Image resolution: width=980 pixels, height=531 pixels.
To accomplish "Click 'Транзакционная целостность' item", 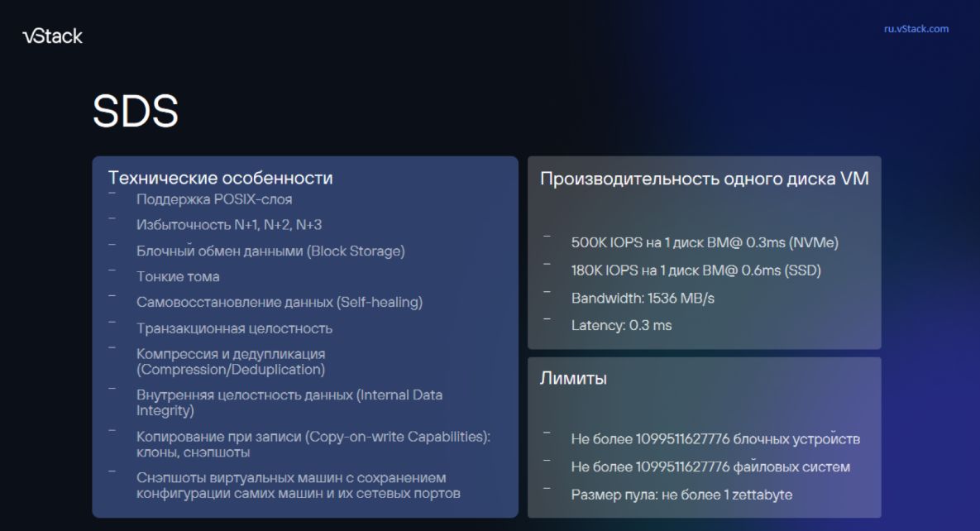I will [x=234, y=328].
